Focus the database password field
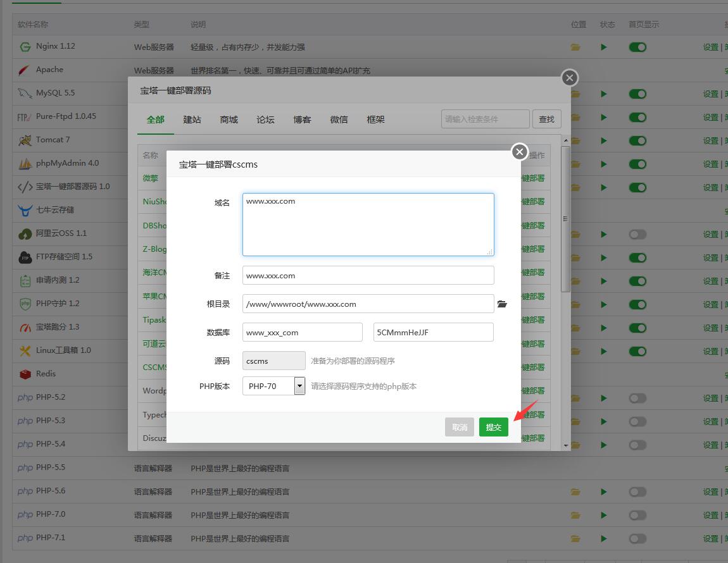Viewport: 728px width, 563px height. (x=433, y=332)
